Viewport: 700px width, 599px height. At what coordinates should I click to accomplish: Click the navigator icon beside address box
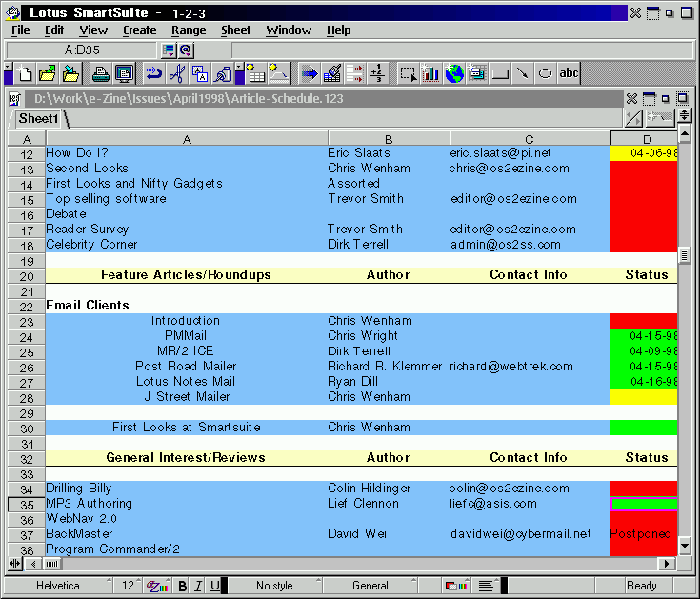tap(169, 50)
